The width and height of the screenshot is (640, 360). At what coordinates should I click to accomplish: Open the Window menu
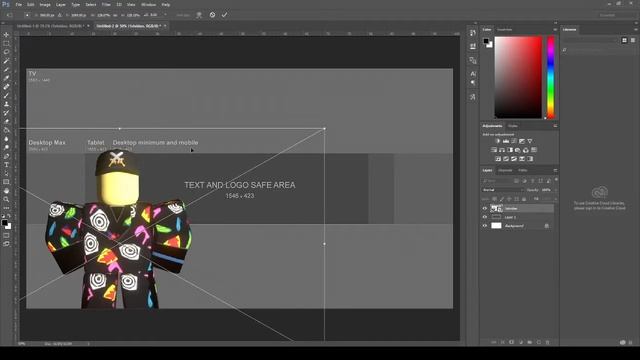[148, 4]
